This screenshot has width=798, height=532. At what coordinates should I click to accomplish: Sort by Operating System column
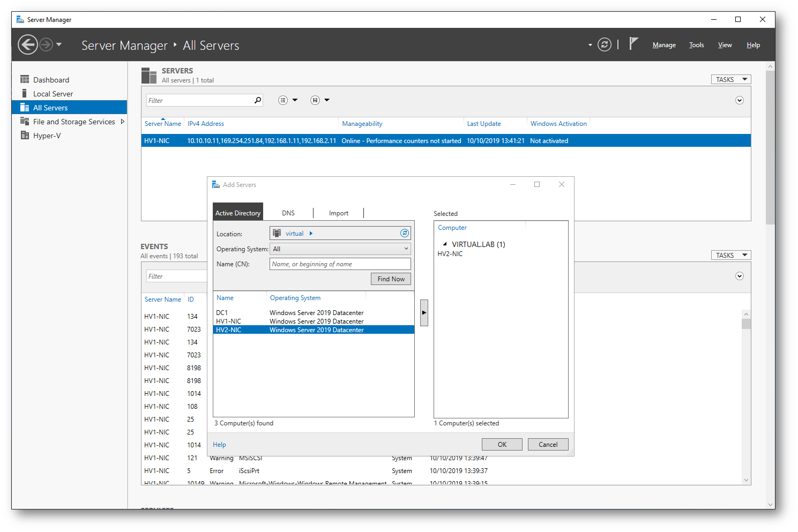[x=295, y=298]
